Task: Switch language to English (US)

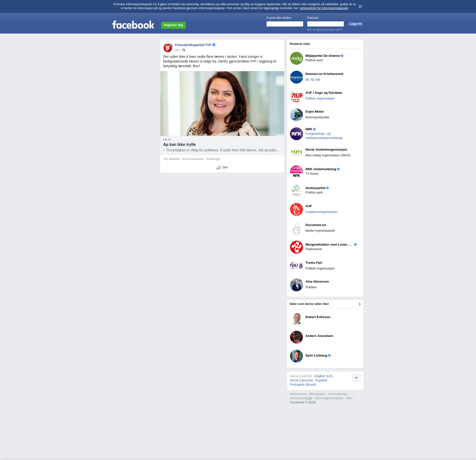Action: coord(324,376)
